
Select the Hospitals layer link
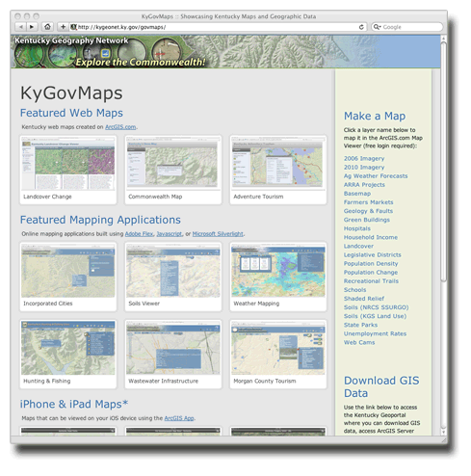pos(357,228)
